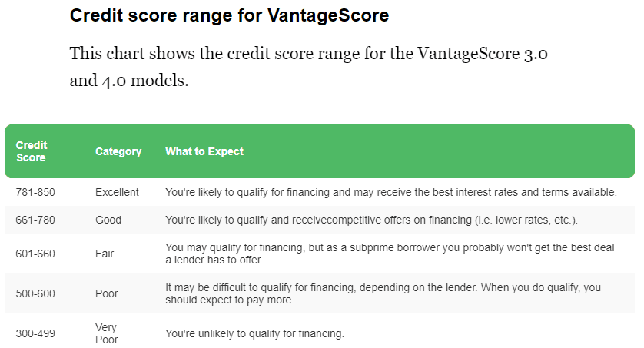644x348 pixels.
Task: Click the 'What to Expect' column header
Action: pos(204,151)
